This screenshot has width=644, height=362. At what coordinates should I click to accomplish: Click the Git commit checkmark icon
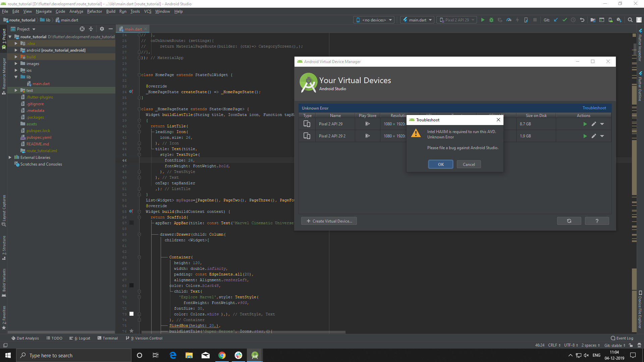565,20
